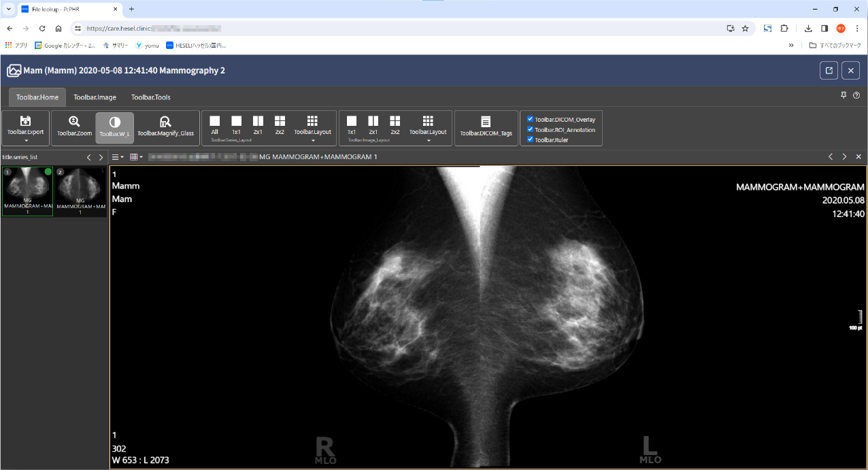Open viewer in new window icon
This screenshot has height=470, width=868.
tap(829, 71)
